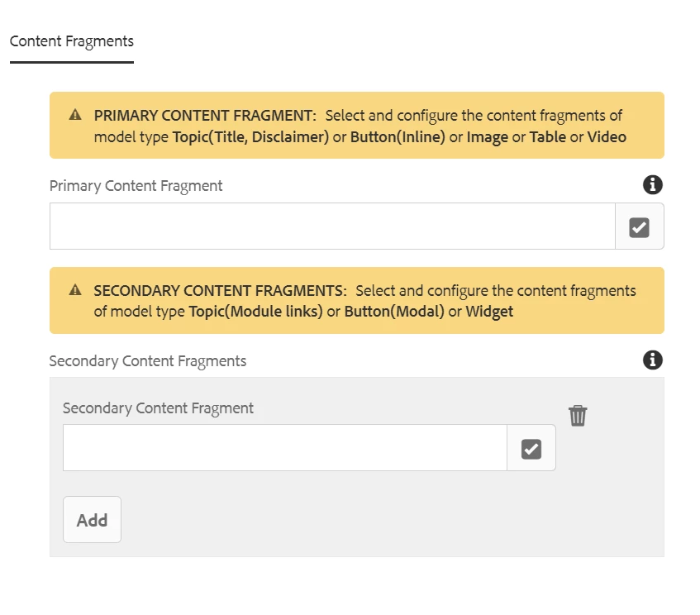Click the bold Widget text
The width and height of the screenshot is (700, 615).
click(489, 312)
